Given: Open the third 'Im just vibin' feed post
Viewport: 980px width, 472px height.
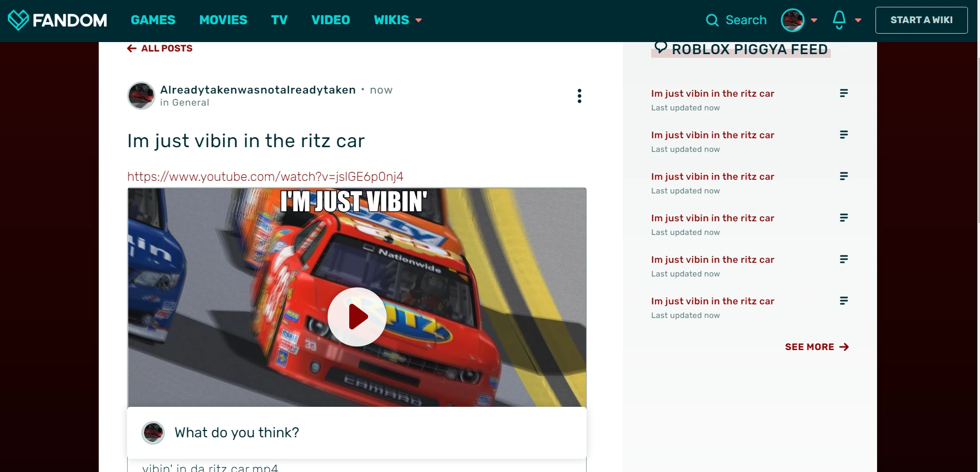Looking at the screenshot, I should click(x=713, y=177).
